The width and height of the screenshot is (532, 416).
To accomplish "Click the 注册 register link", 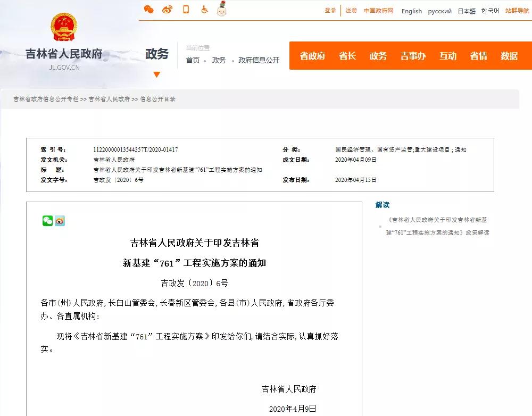I will point(351,11).
